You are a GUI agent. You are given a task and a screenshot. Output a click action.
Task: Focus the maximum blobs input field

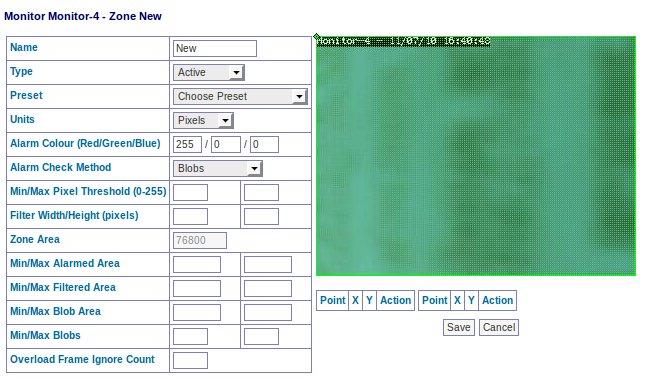pyautogui.click(x=261, y=336)
